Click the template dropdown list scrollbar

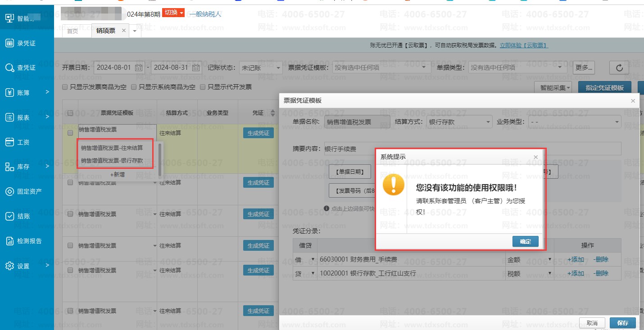[160, 155]
